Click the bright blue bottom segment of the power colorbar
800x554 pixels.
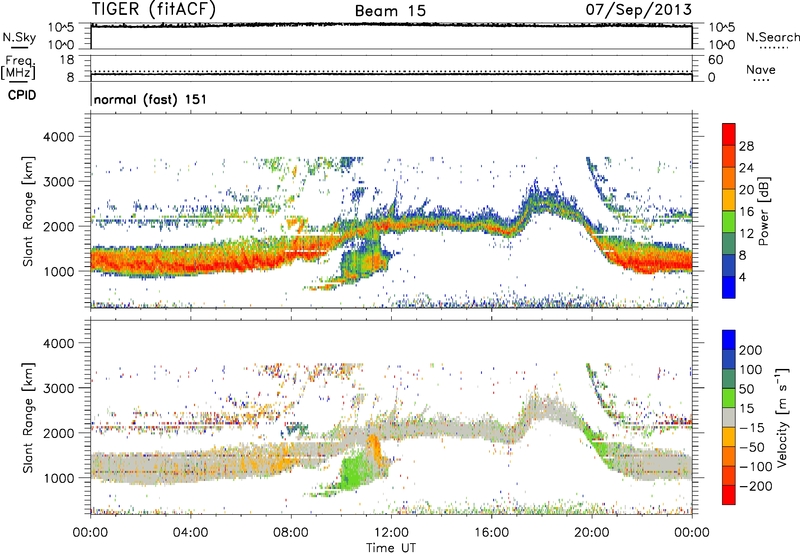tap(729, 287)
